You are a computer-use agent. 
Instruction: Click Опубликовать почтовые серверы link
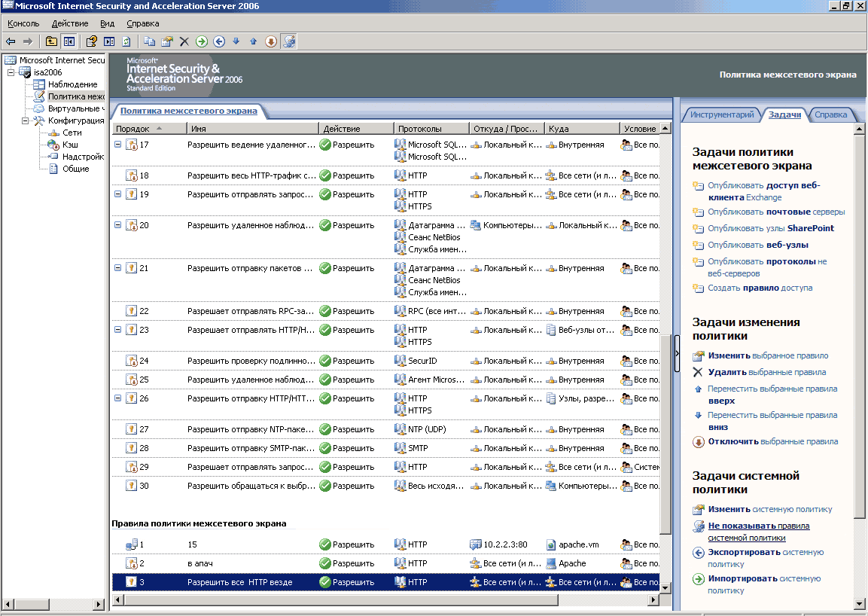pos(776,212)
